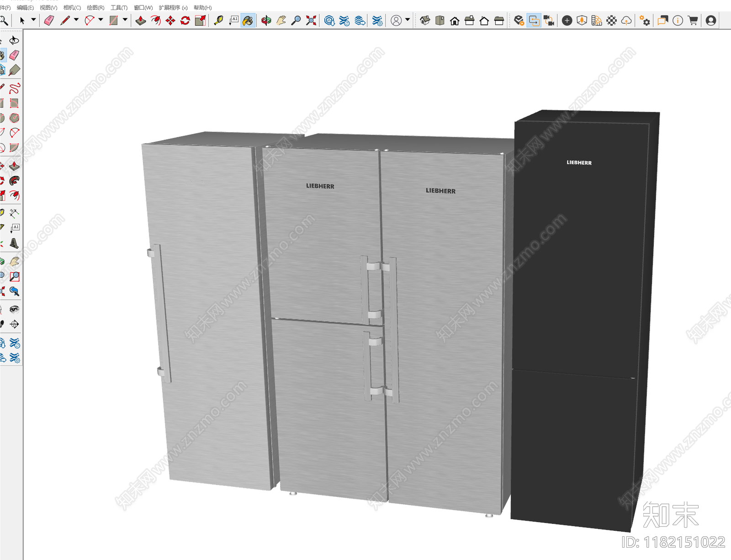731x560 pixels.
Task: Open the Enscape Material Editor
Action: pyautogui.click(x=612, y=21)
